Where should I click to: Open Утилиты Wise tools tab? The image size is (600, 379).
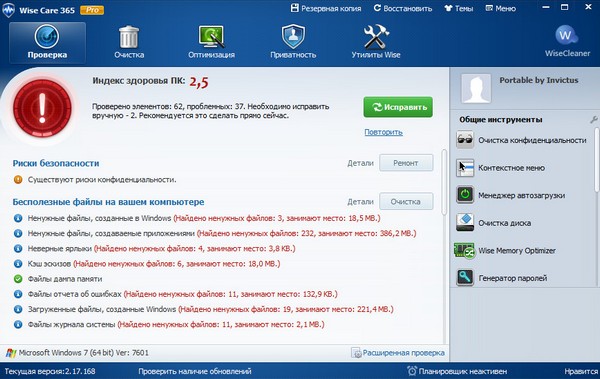pyautogui.click(x=376, y=42)
